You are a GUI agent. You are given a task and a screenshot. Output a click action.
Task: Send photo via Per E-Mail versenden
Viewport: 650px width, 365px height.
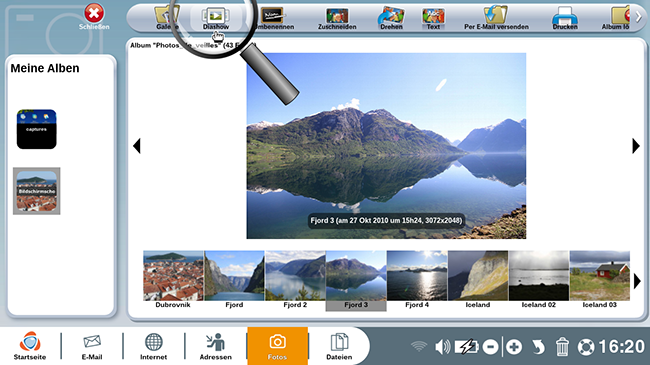tap(496, 19)
